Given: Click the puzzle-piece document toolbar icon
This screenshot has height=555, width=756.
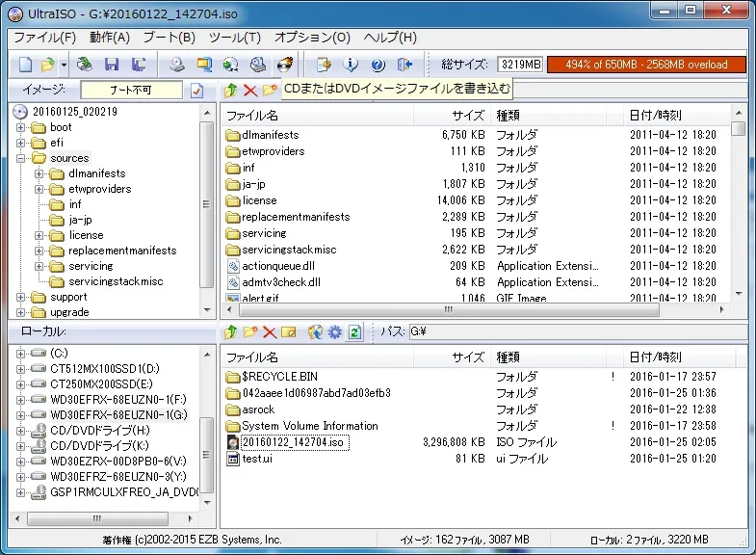Looking at the screenshot, I should [x=324, y=65].
